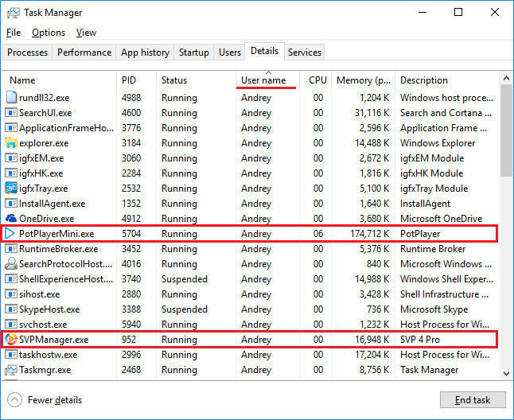Click the SearchProtocolHost.exe icon

point(11,264)
